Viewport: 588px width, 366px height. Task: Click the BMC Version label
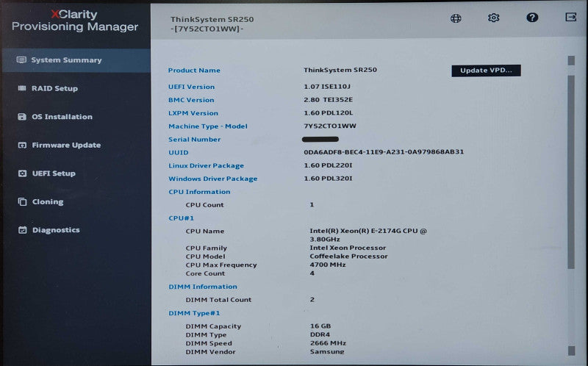coord(191,100)
